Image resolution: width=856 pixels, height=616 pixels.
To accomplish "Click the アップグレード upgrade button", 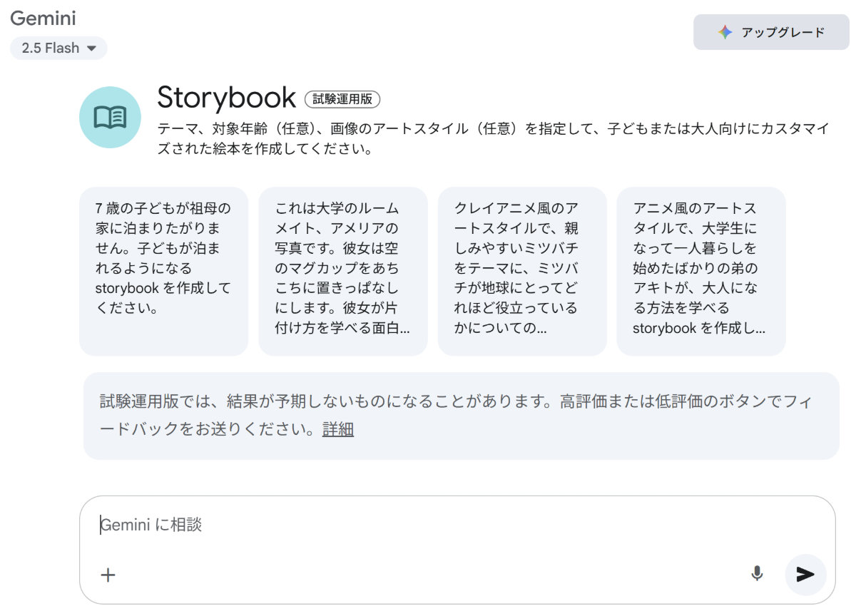I will pos(771,32).
